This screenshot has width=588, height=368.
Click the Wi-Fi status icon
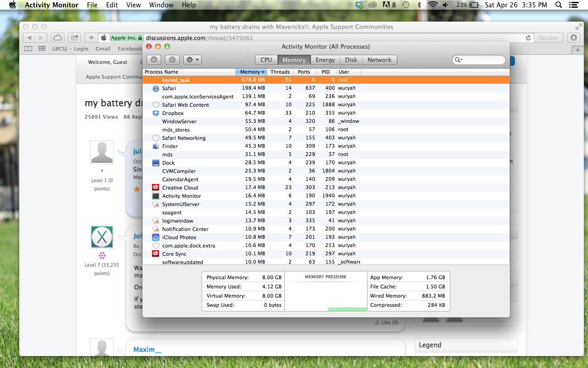(432, 5)
